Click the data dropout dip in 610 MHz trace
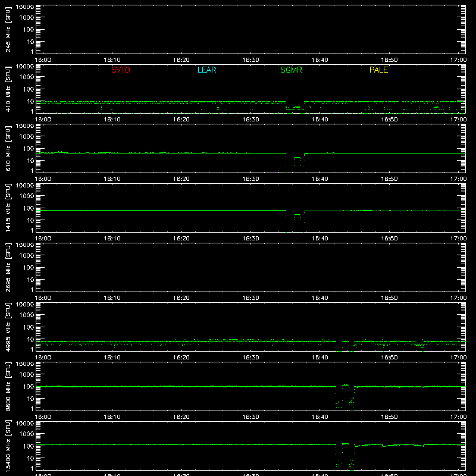476x476 pixels. coord(295,162)
